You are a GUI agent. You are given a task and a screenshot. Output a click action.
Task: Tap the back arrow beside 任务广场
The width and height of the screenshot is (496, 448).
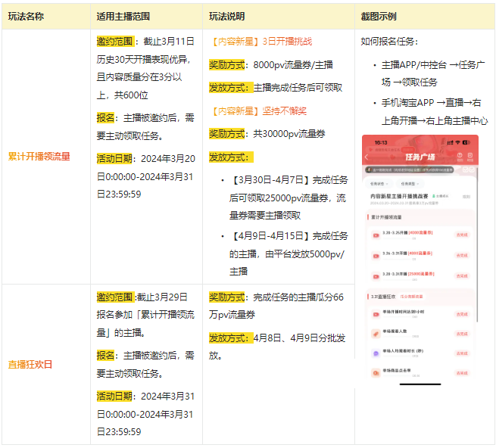pyautogui.click(x=367, y=157)
